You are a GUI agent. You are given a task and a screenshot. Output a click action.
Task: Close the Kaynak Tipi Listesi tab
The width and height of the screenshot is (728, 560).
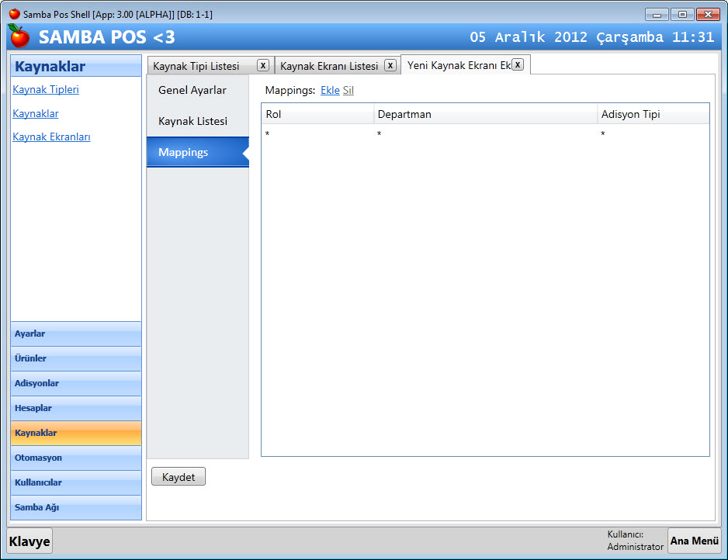[x=263, y=65]
